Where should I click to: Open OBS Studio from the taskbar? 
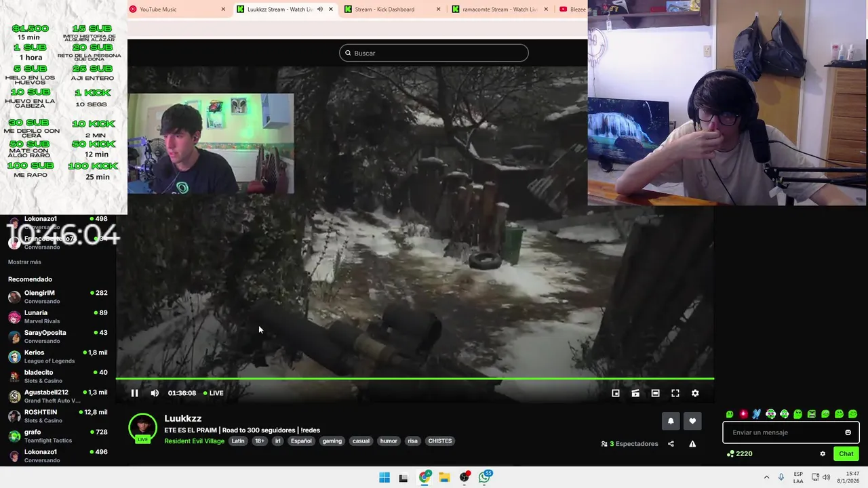point(465,477)
